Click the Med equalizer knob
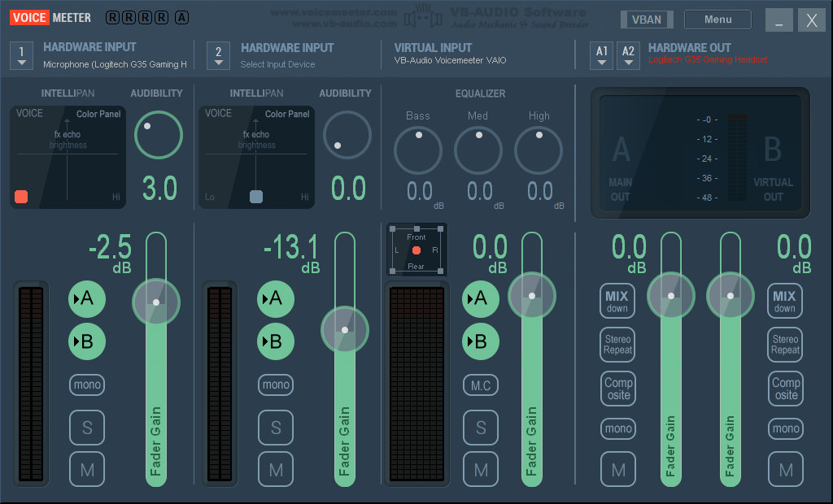833x504 pixels. coord(478,150)
